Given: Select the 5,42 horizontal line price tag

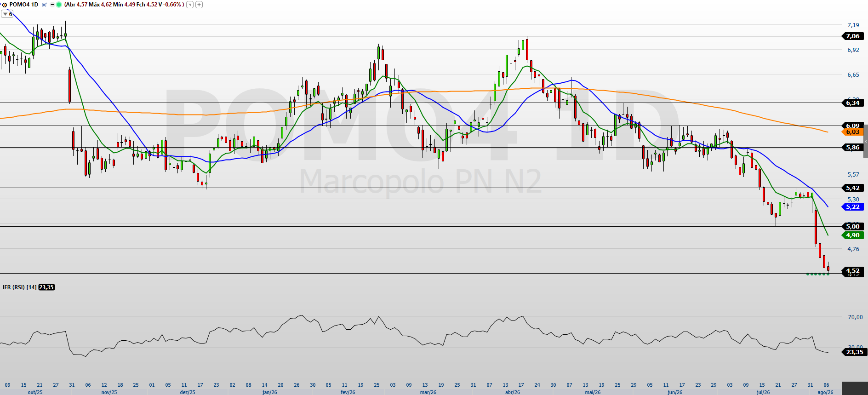Looking at the screenshot, I should point(852,188).
